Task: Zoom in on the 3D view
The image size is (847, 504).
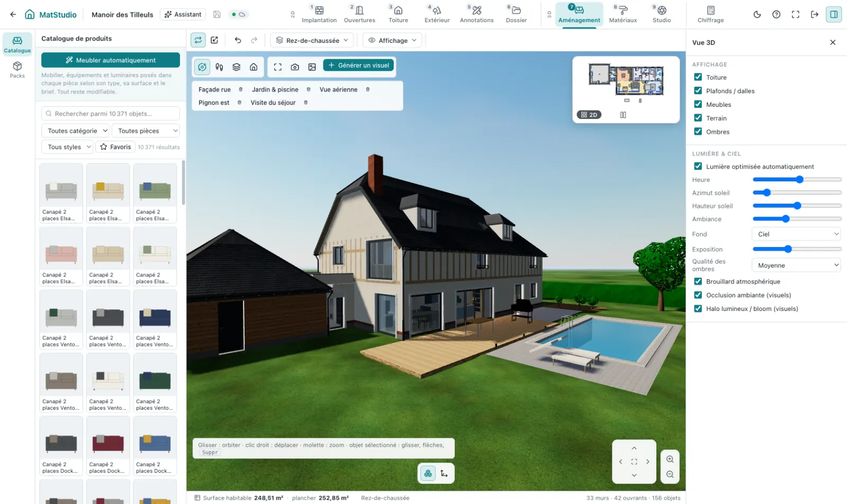Action: [x=670, y=459]
